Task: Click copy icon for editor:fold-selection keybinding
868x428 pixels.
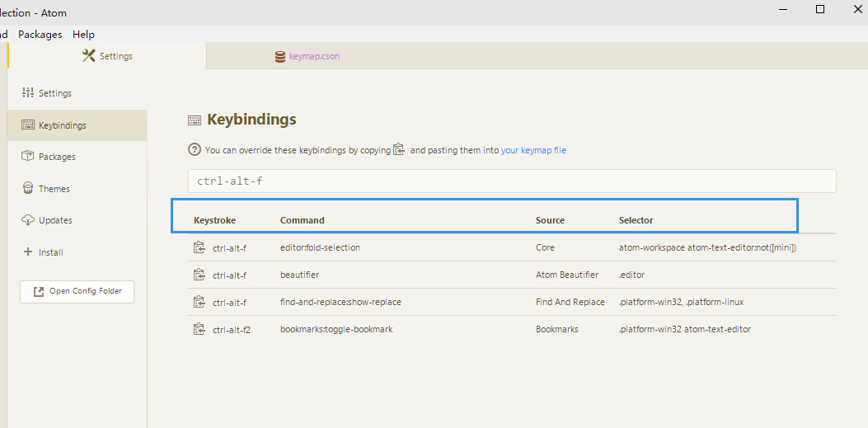Action: point(199,247)
